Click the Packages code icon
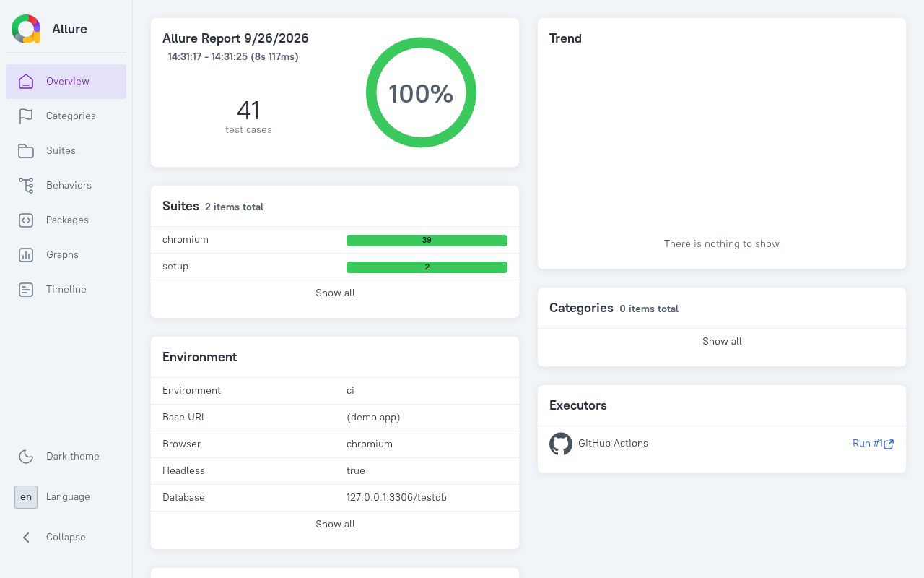The width and height of the screenshot is (924, 578). click(x=26, y=220)
